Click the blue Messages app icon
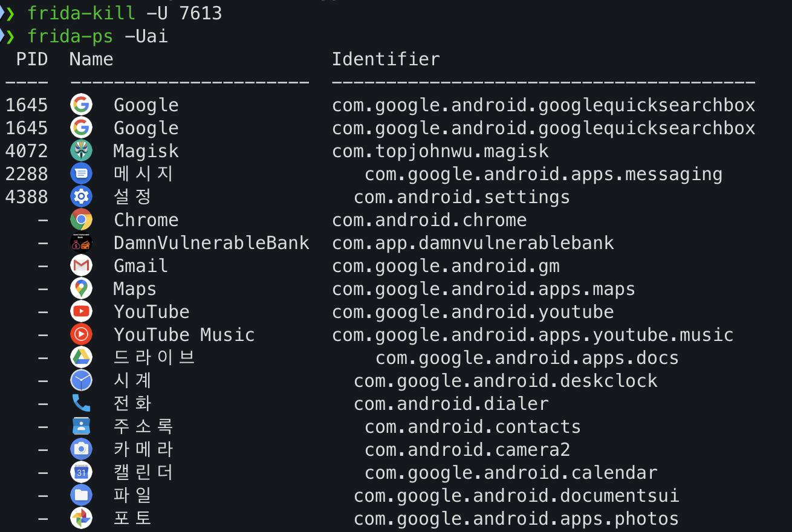The image size is (792, 532). pyautogui.click(x=81, y=174)
